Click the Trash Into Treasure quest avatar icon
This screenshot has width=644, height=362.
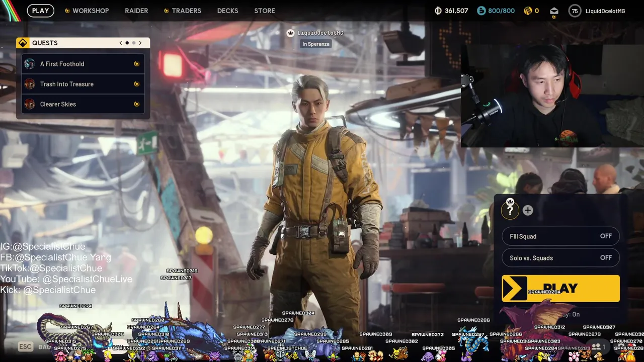30,84
